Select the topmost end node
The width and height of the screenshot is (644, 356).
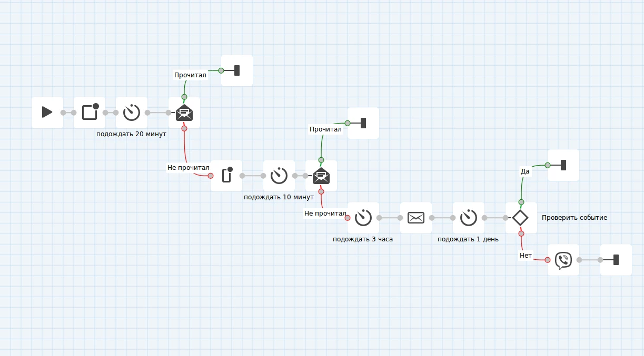[236, 70]
